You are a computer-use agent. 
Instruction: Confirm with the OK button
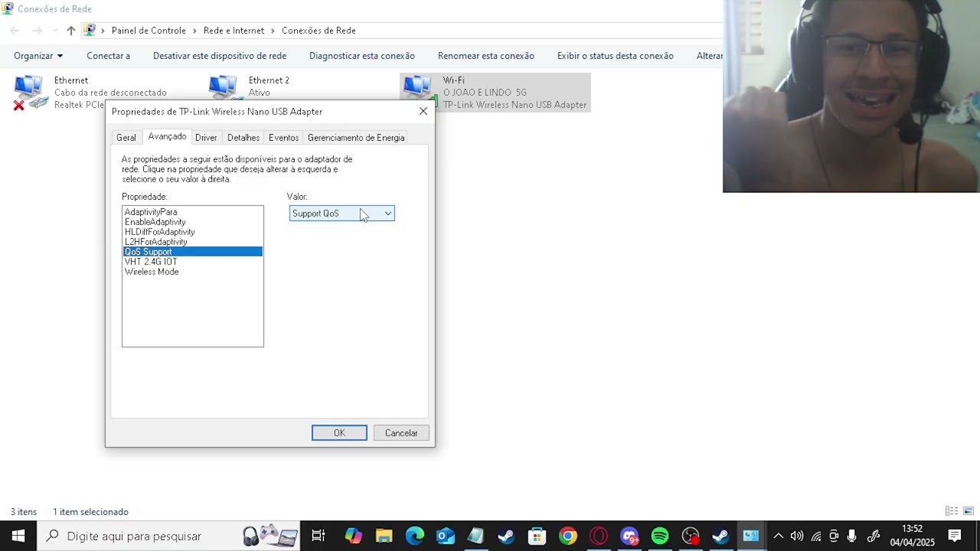339,433
